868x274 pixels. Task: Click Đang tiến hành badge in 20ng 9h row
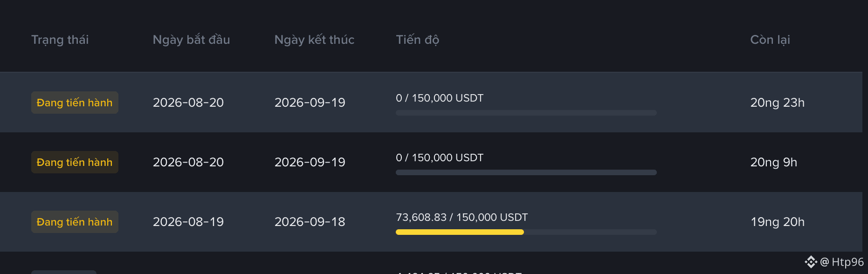coord(75,162)
